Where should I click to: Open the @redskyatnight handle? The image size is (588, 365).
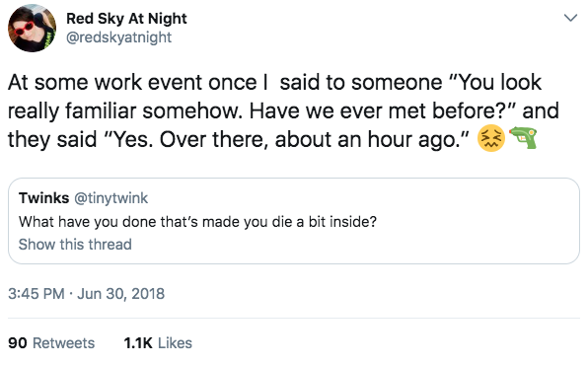coord(118,37)
